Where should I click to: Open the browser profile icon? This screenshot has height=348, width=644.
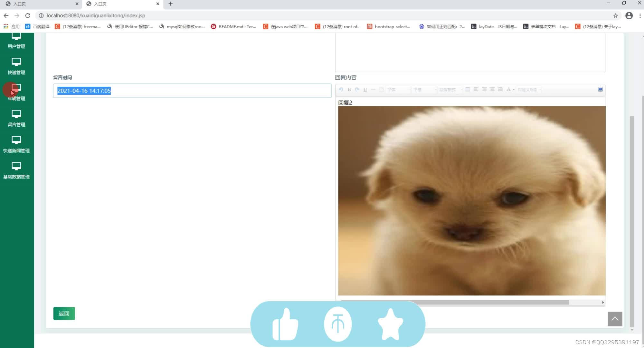[x=629, y=15]
